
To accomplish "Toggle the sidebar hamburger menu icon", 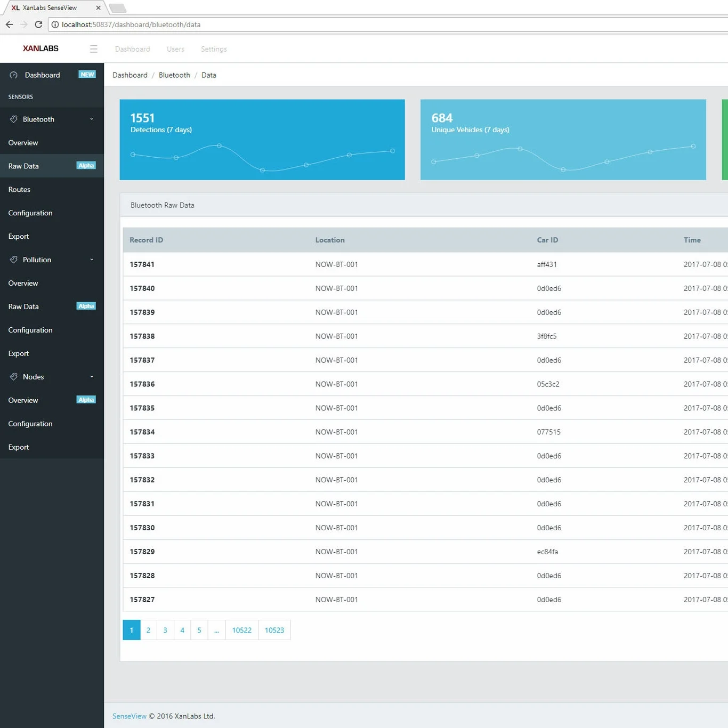I will pos(94,49).
